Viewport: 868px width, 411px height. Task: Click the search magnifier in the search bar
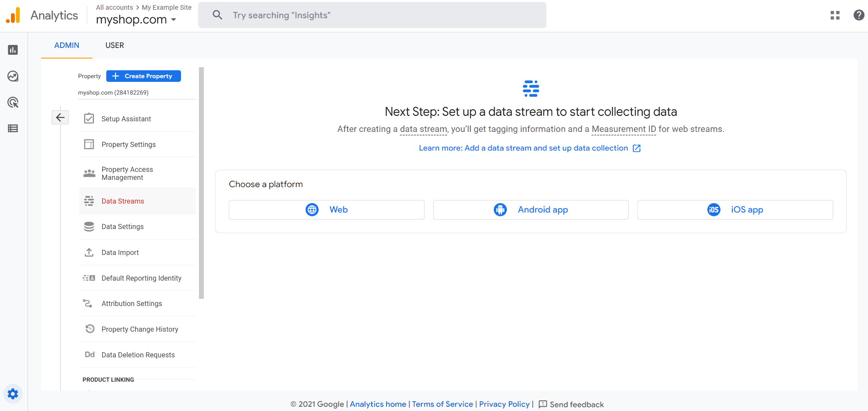pos(217,15)
